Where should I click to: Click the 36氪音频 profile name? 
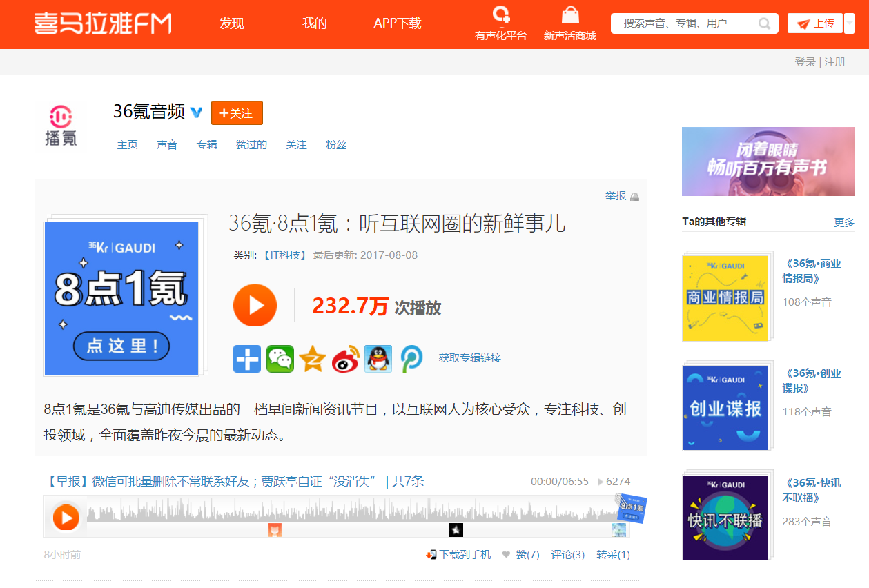pos(149,112)
